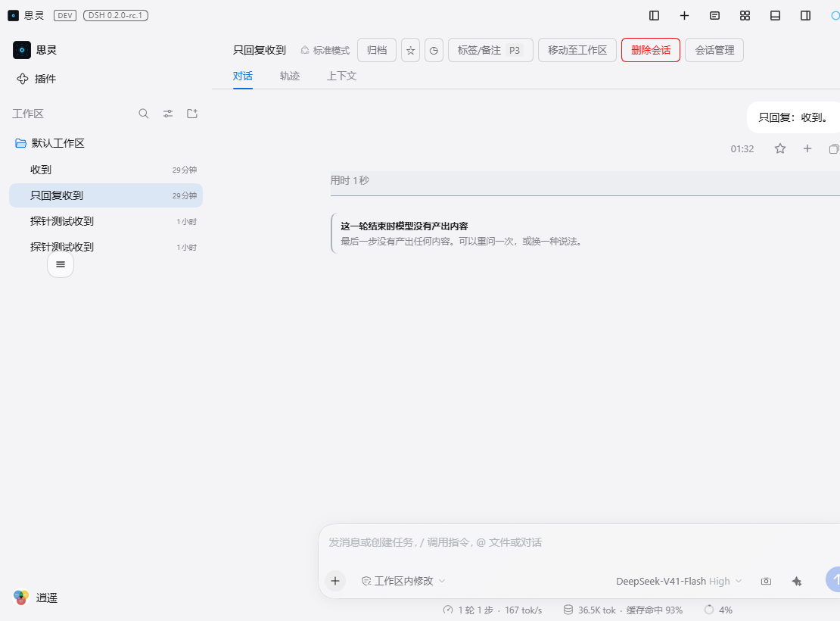Switch to the 对话 tab
This screenshot has height=621, width=840.
243,76
